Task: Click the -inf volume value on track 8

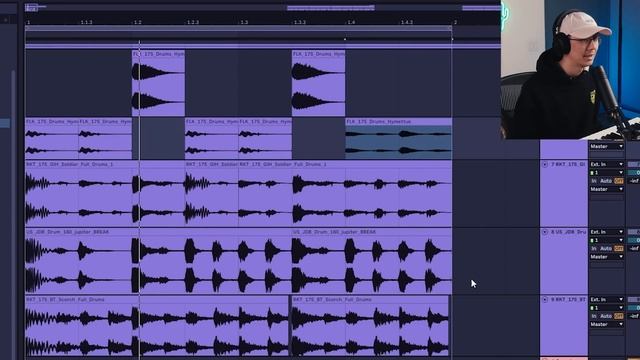Action: point(634,249)
